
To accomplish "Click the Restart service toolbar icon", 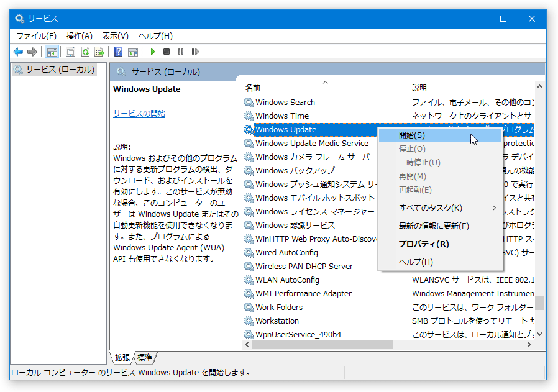I will point(195,52).
